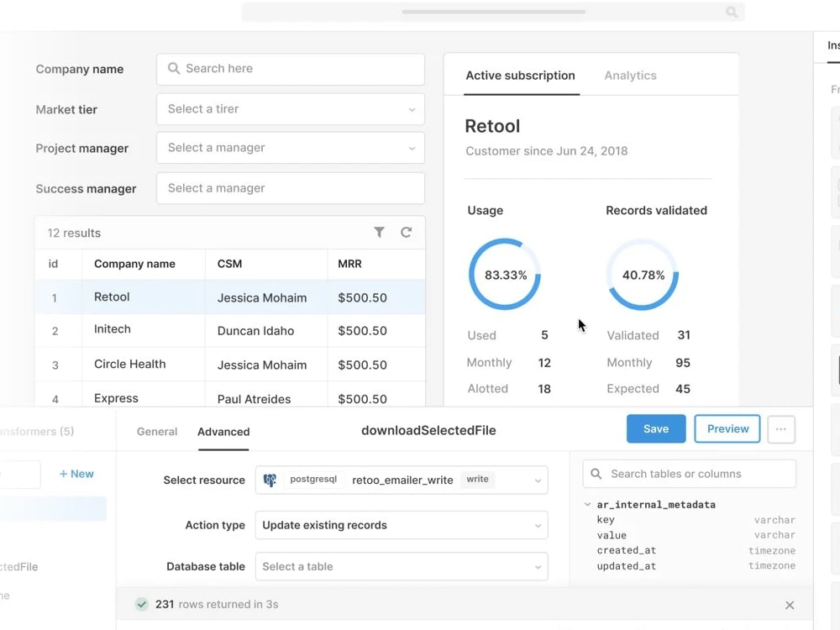Open the Success manager selector
The image size is (840, 630).
(290, 188)
